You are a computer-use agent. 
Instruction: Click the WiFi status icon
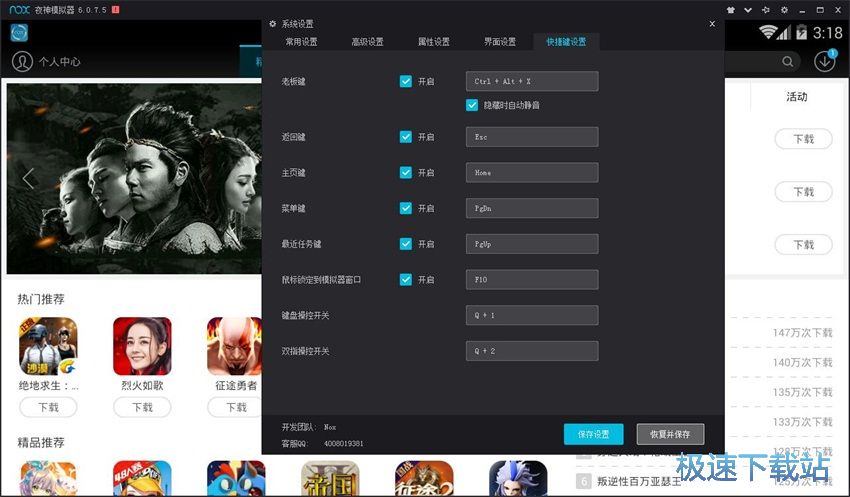click(x=768, y=32)
